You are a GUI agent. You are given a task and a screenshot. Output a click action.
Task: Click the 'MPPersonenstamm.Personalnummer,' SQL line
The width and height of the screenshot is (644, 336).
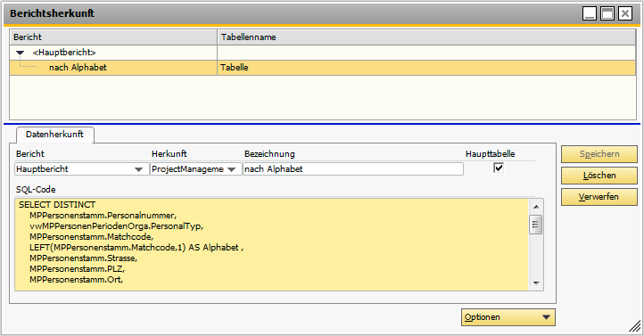[x=103, y=216]
